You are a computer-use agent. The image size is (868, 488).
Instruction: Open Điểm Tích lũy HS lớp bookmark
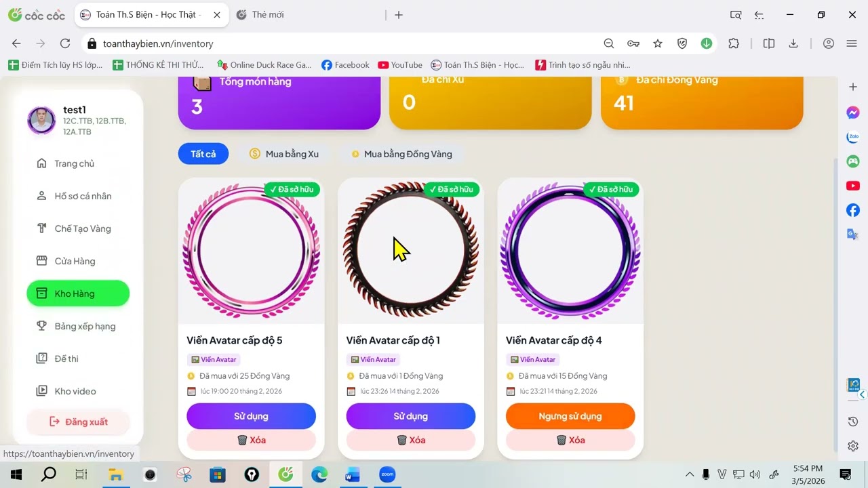[56, 65]
